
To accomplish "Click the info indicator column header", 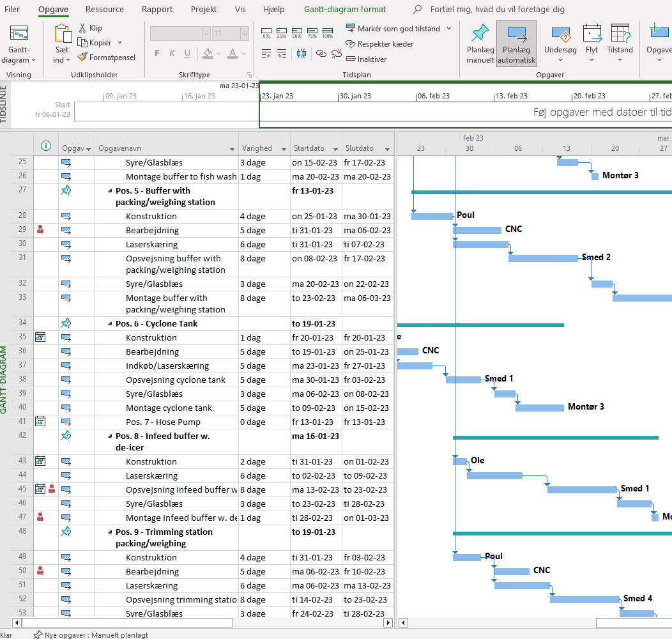I will click(46, 146).
